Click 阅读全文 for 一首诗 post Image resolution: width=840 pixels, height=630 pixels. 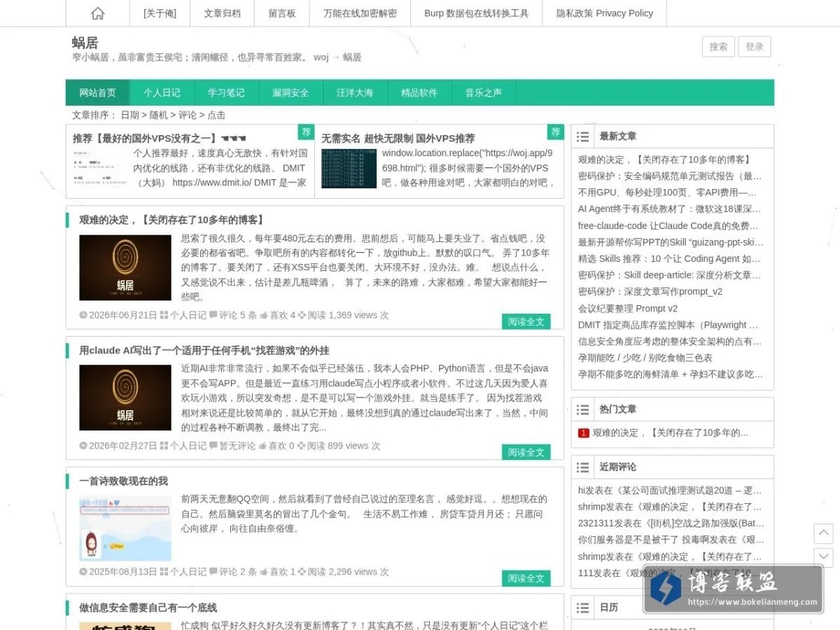(x=526, y=578)
